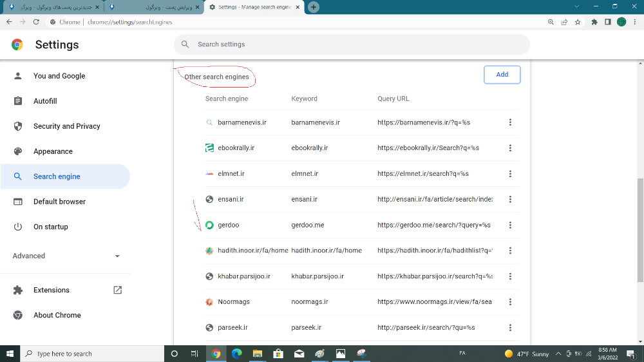
Task: Open the Extensions puzzle icon in toolbar
Action: tap(594, 22)
